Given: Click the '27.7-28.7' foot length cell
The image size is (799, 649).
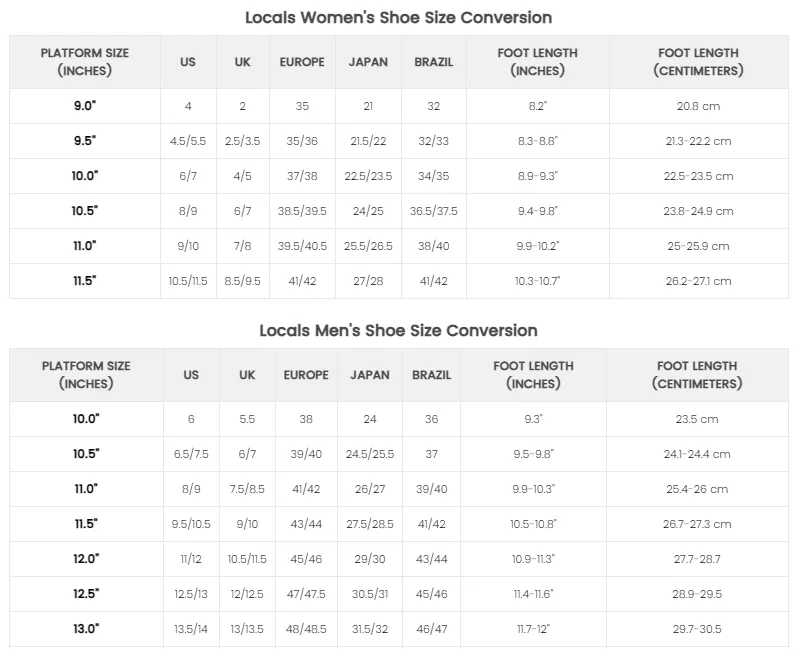Looking at the screenshot, I should pyautogui.click(x=697, y=559).
